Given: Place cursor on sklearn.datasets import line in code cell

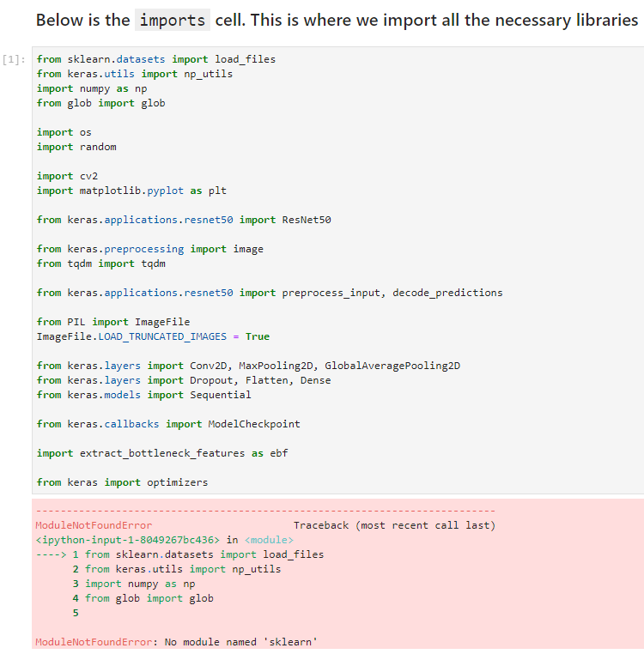Looking at the screenshot, I should pyautogui.click(x=155, y=59).
